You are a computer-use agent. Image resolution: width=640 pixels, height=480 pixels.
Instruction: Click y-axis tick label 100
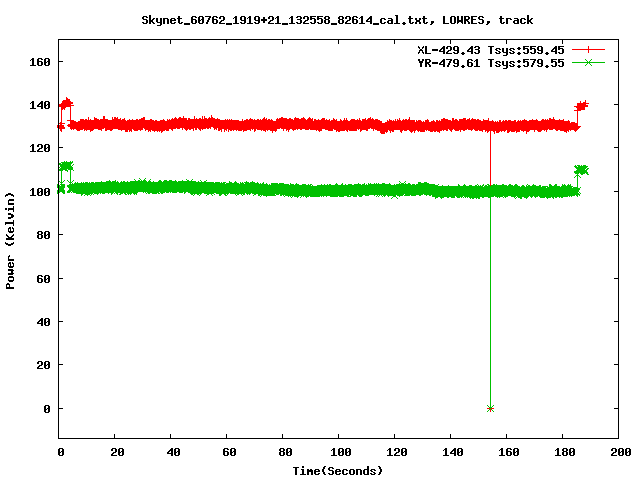(x=40, y=191)
